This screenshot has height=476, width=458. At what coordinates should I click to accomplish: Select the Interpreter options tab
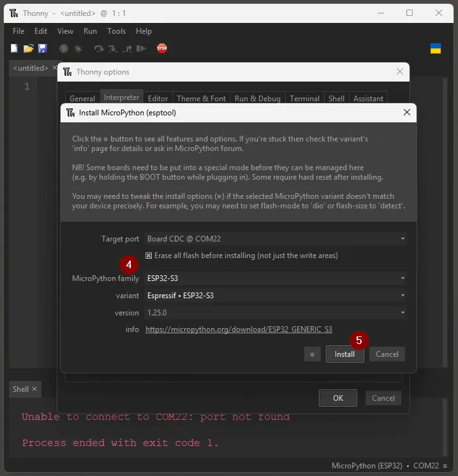click(122, 97)
